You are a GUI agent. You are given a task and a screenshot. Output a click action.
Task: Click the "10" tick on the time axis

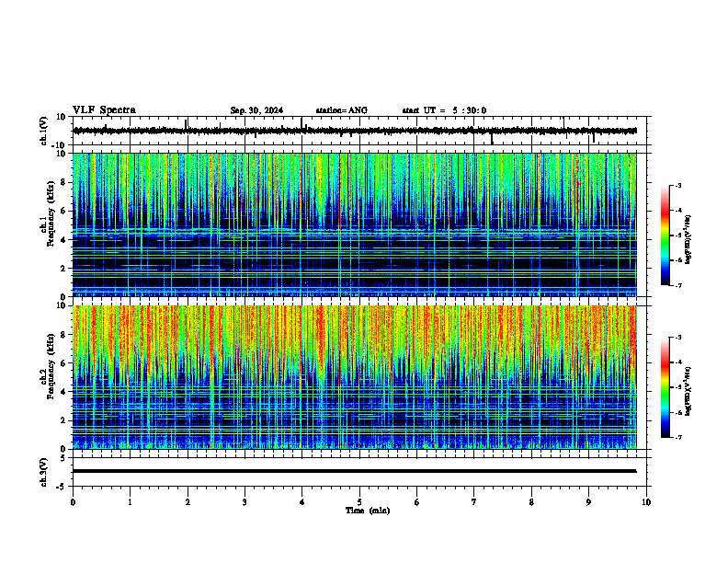pyautogui.click(x=646, y=502)
